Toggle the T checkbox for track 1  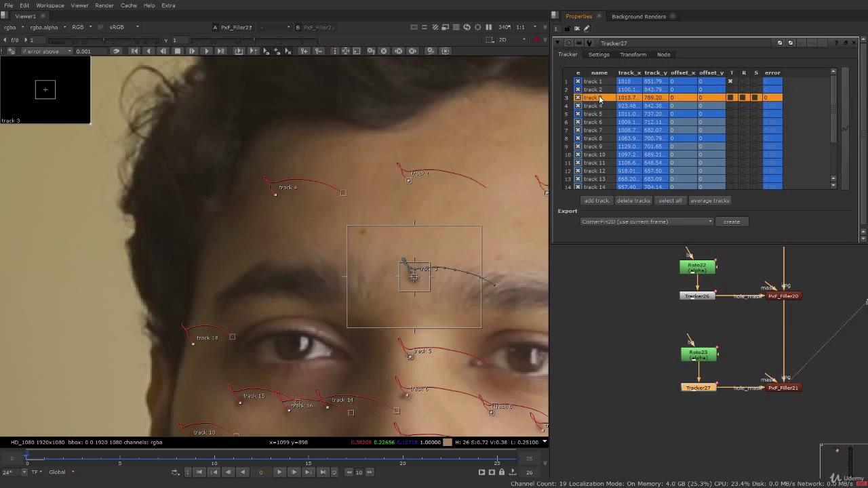(730, 81)
